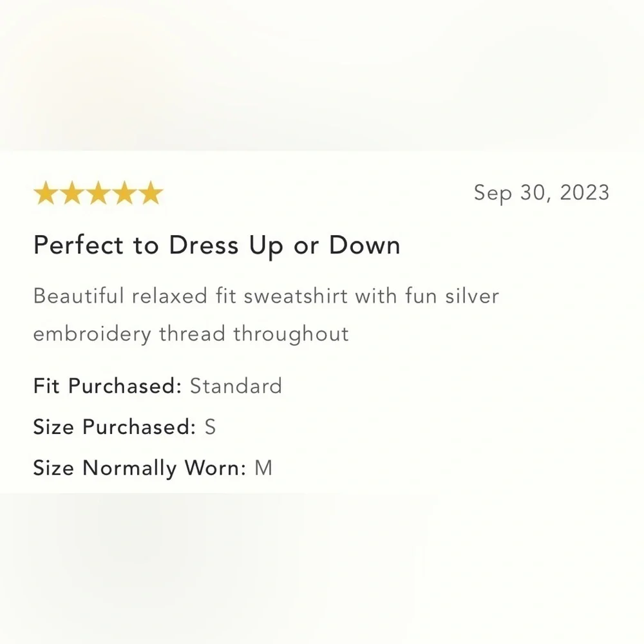This screenshot has width=644, height=644.
Task: Click the word embroidery in the review
Action: 92,334
